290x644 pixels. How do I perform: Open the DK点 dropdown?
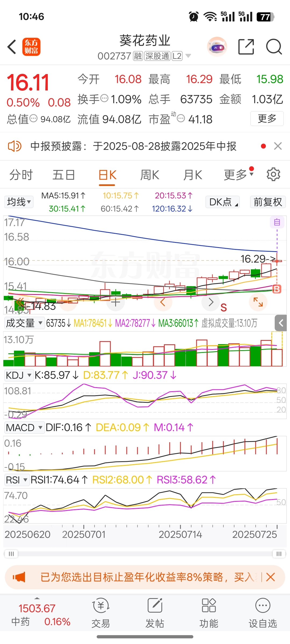click(x=223, y=202)
